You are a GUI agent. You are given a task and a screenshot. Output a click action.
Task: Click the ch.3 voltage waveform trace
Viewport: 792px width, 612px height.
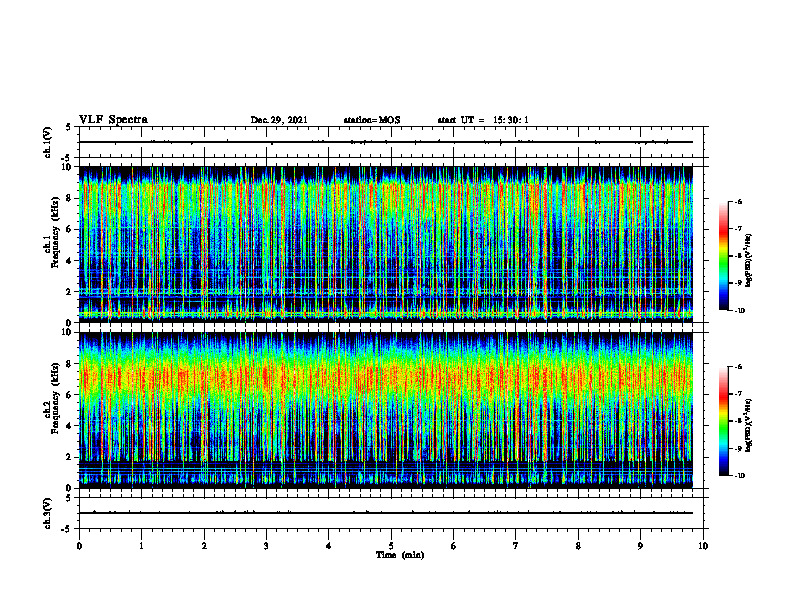coord(386,513)
